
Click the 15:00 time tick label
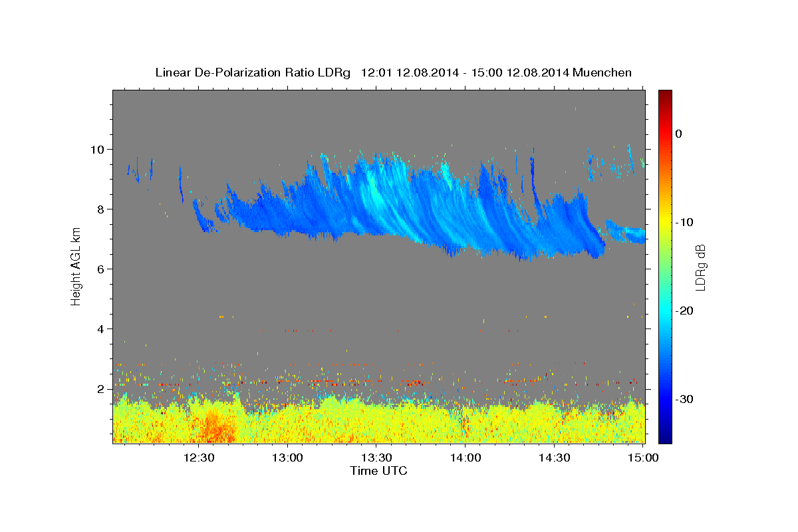643,458
